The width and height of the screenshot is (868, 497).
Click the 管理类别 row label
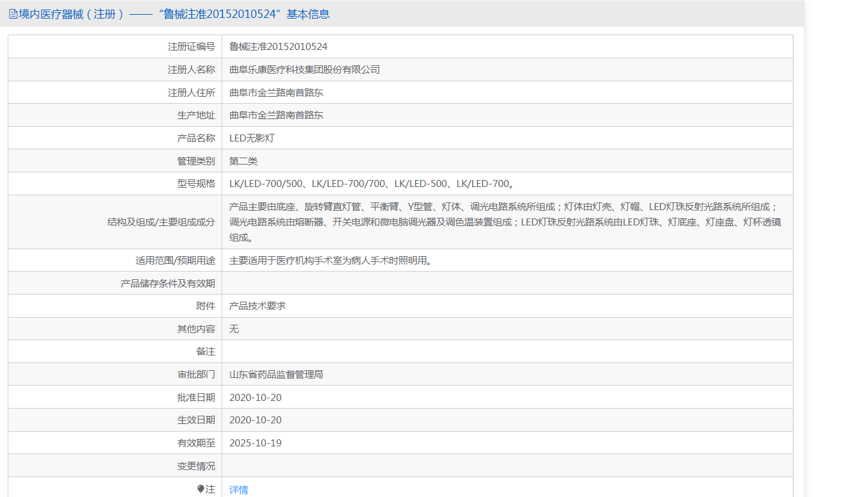coord(196,161)
